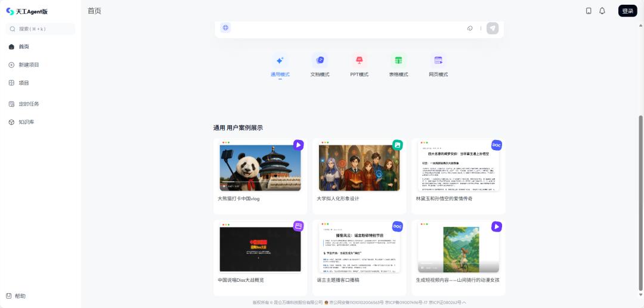This screenshot has width=644, height=308.
Task: Click the attachment paperclip icon
Action: tap(470, 28)
